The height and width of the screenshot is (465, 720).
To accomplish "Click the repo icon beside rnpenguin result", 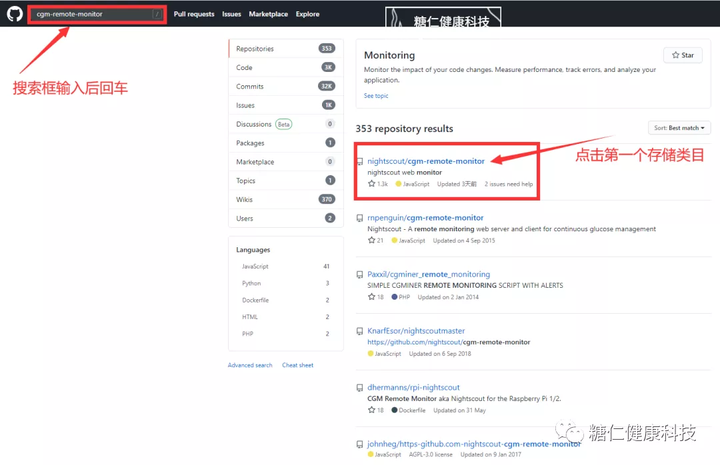I will click(360, 218).
